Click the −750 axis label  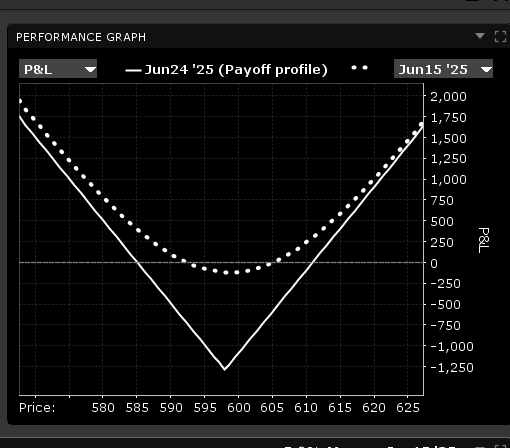[x=445, y=326]
